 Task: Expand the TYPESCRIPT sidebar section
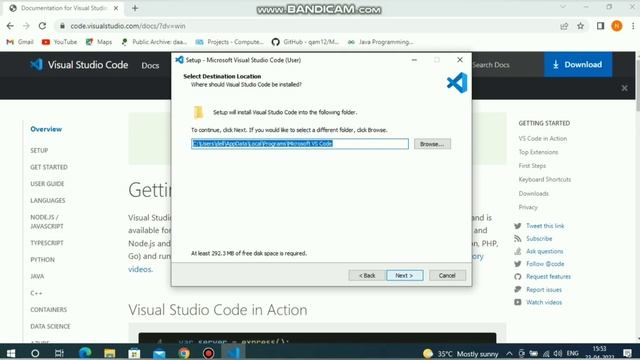47,243
